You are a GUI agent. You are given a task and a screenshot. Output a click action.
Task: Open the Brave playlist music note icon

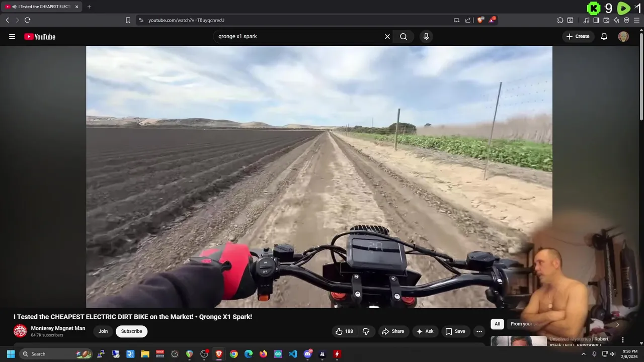click(x=586, y=20)
